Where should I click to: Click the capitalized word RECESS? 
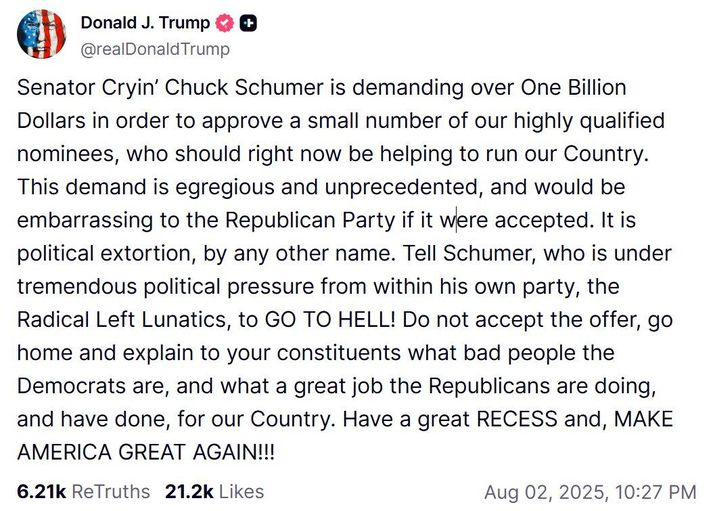point(517,419)
